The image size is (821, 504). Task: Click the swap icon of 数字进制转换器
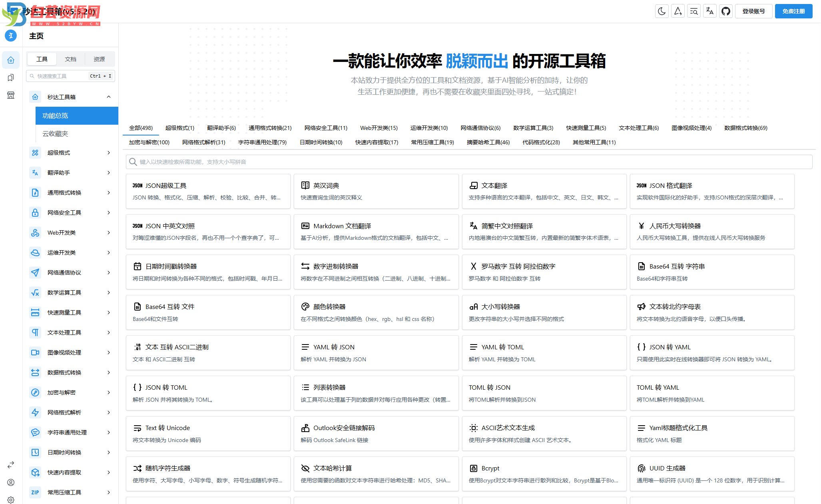click(x=305, y=266)
